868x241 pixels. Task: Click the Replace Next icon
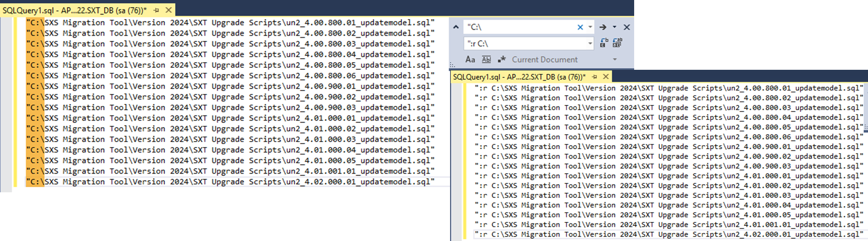tap(604, 43)
